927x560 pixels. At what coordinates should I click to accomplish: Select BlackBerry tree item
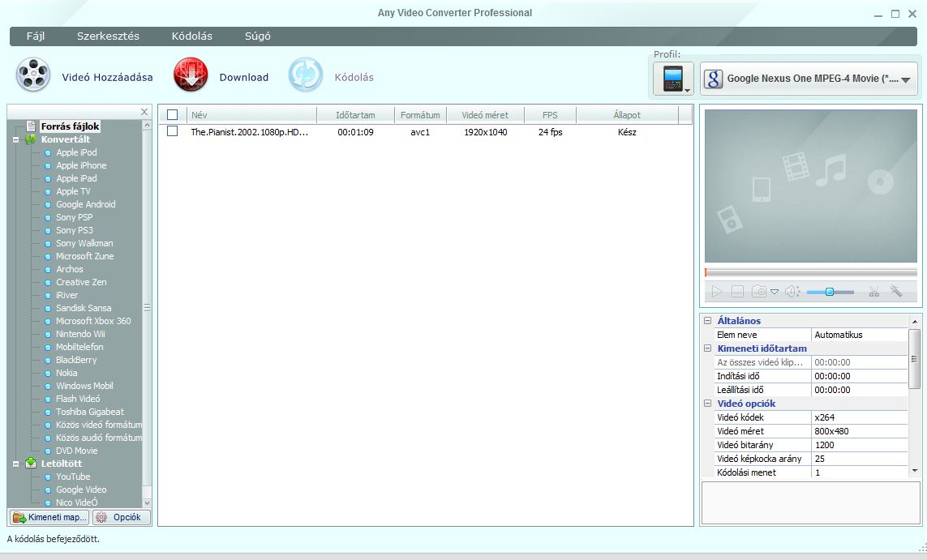point(76,361)
